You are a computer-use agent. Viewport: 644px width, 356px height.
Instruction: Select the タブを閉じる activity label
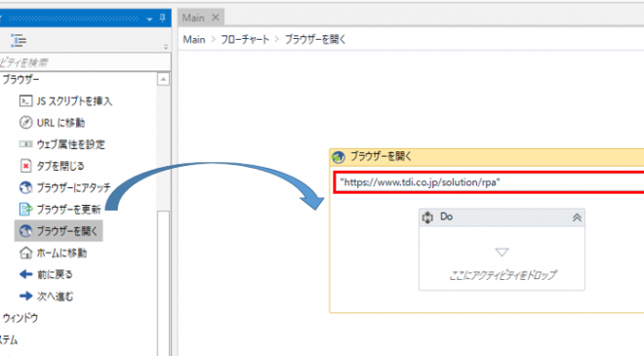60,166
